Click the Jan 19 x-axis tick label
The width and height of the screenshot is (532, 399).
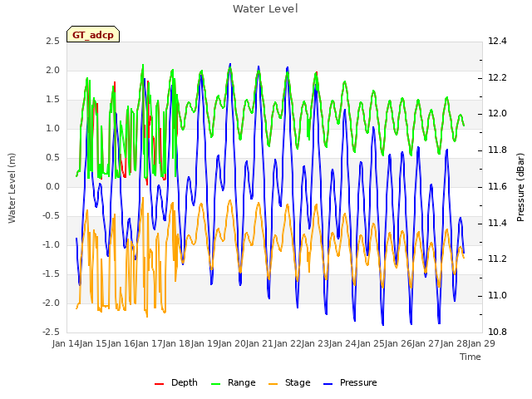point(204,343)
